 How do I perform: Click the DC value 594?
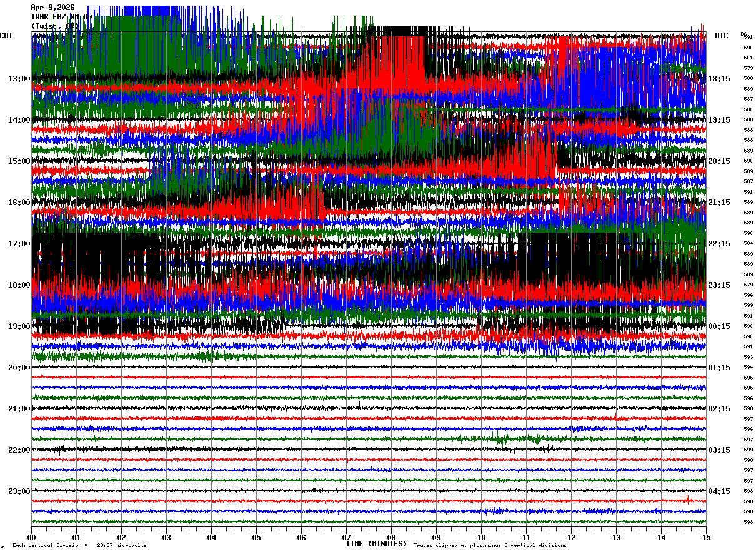pyautogui.click(x=748, y=367)
